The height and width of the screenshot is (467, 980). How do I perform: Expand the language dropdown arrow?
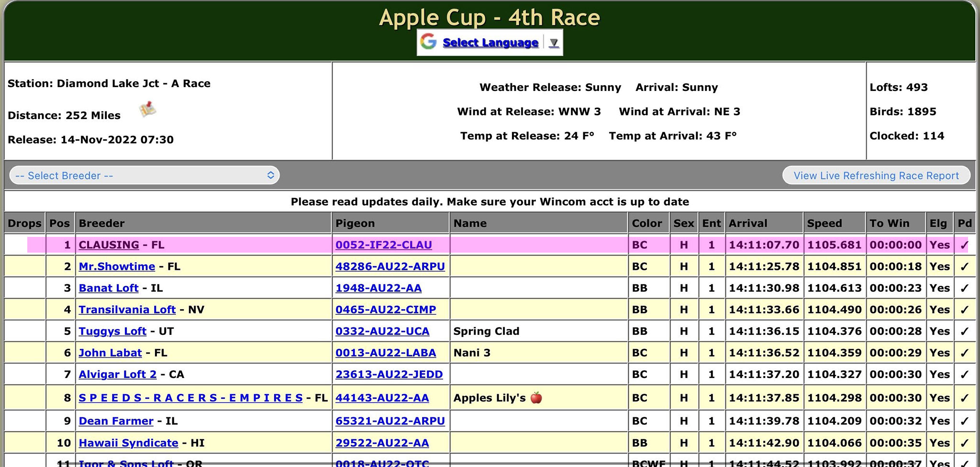(554, 43)
